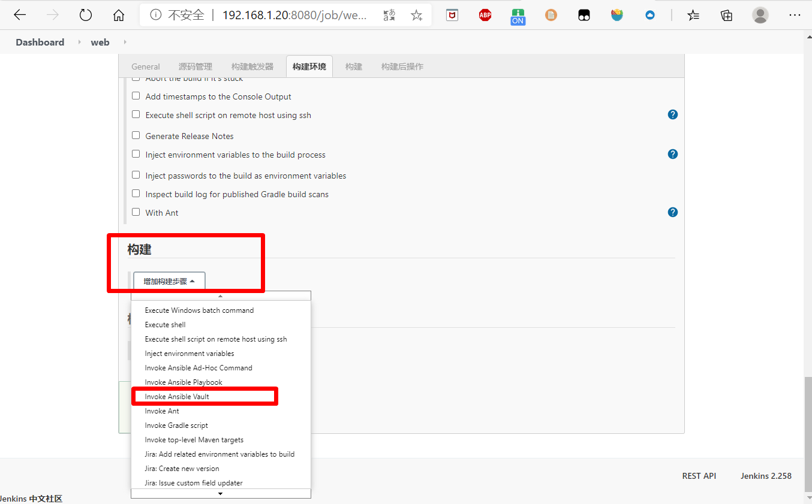Open the translate page icon in the address bar
812x504 pixels.
coord(389,16)
